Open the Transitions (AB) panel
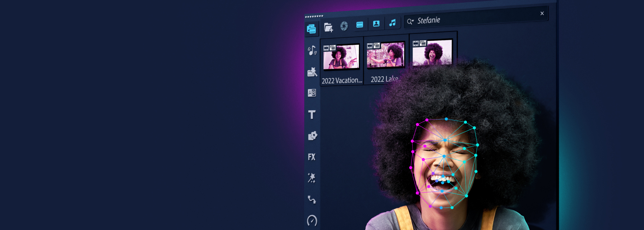The width and height of the screenshot is (644, 230). (x=312, y=93)
